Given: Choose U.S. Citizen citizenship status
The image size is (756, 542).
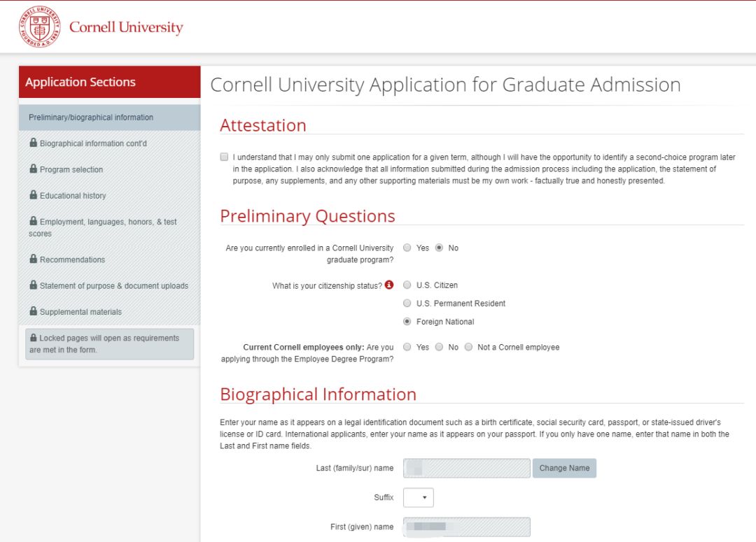Looking at the screenshot, I should pyautogui.click(x=407, y=285).
